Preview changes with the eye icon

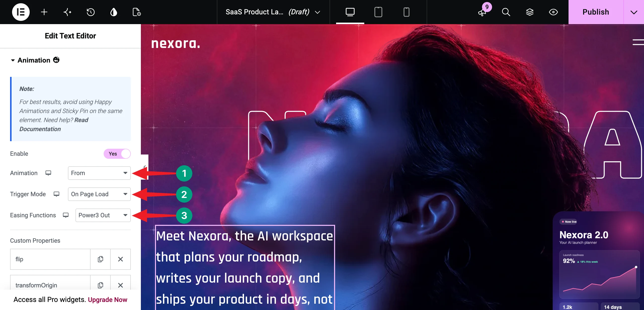pyautogui.click(x=553, y=12)
